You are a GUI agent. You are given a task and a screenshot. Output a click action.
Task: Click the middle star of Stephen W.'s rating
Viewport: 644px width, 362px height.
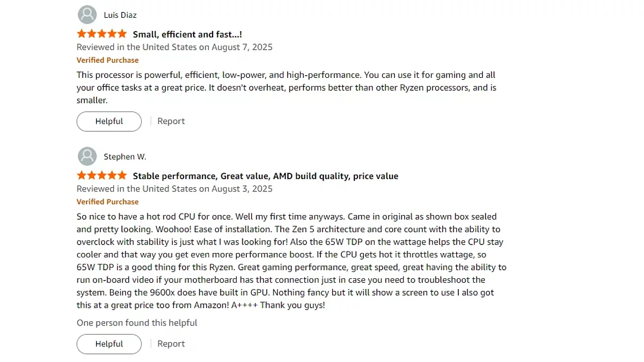click(102, 175)
